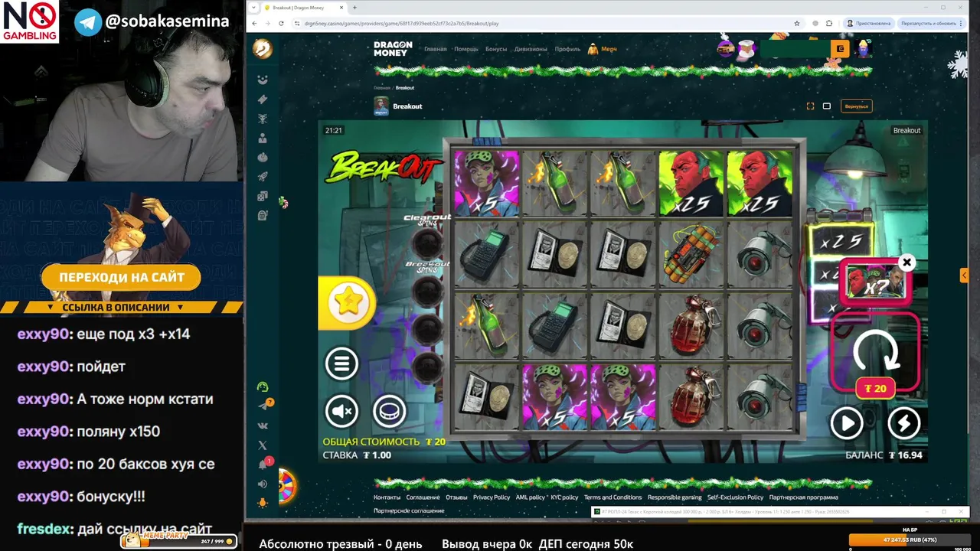Open a new browser tab
Screen dimensions: 980x551
[x=354, y=8]
